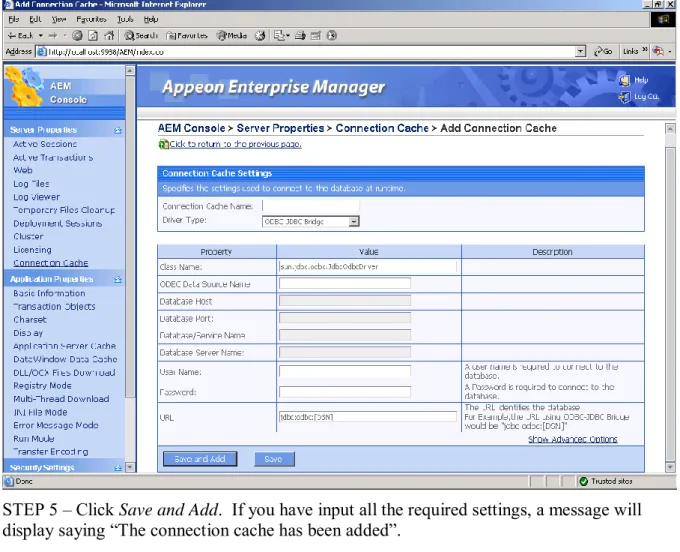The image size is (680, 552).
Task: Go to Connection Cache breadcrumb
Action: pyautogui.click(x=382, y=128)
